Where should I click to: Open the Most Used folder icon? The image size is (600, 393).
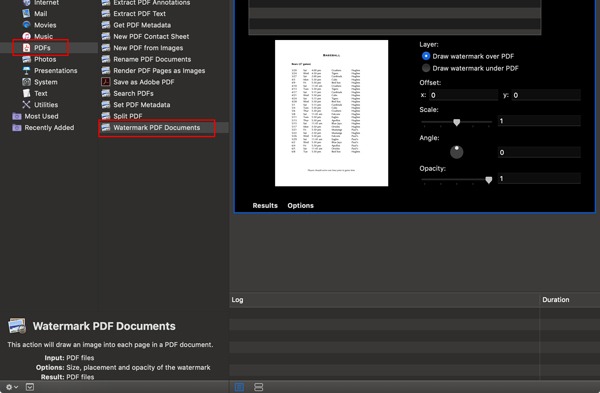tap(17, 116)
